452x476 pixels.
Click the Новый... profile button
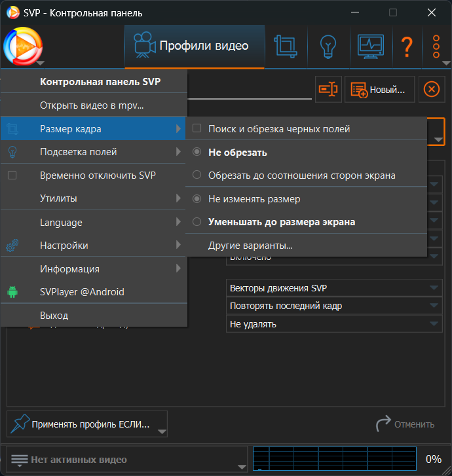pos(380,89)
